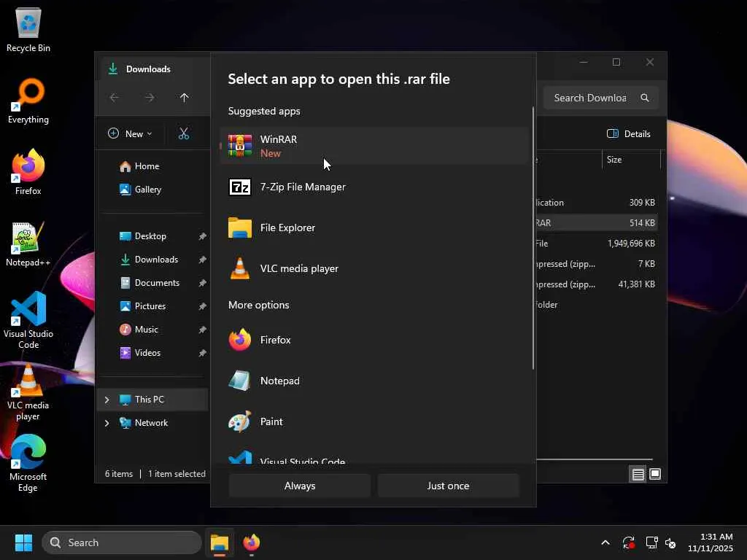Open Recycle Bin desktop icon
The width and height of the screenshot is (747, 560).
pos(28,29)
